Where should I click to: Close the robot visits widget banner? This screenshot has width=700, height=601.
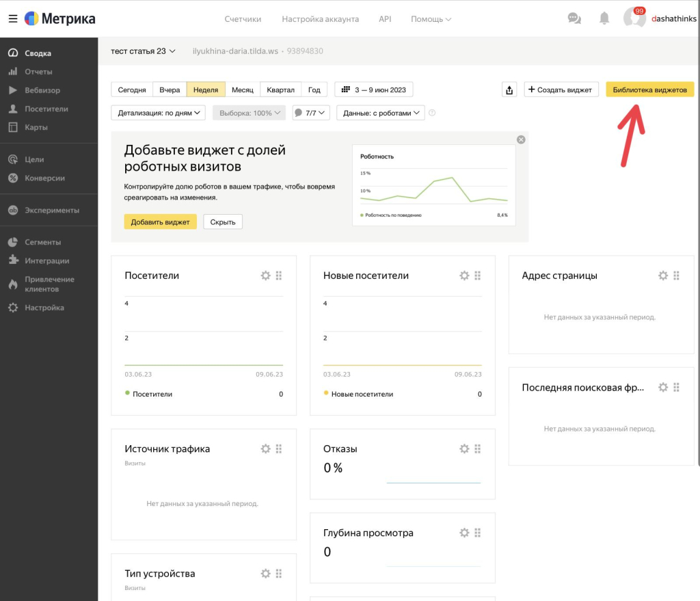click(x=521, y=139)
